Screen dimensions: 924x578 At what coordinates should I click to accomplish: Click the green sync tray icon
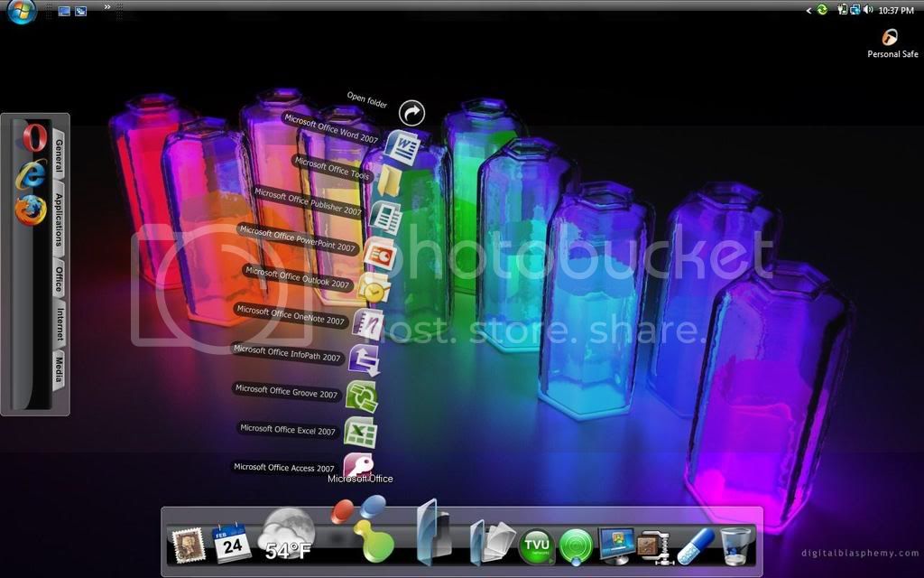(822, 10)
